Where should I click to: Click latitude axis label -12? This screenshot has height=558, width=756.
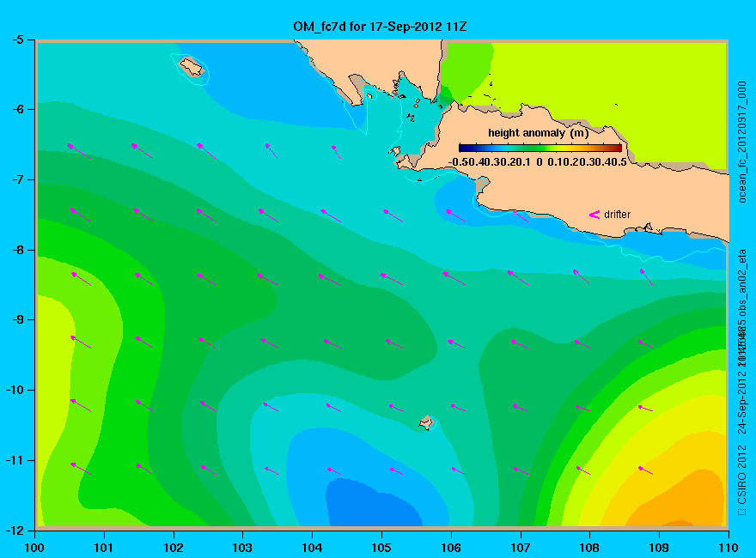tap(14, 531)
